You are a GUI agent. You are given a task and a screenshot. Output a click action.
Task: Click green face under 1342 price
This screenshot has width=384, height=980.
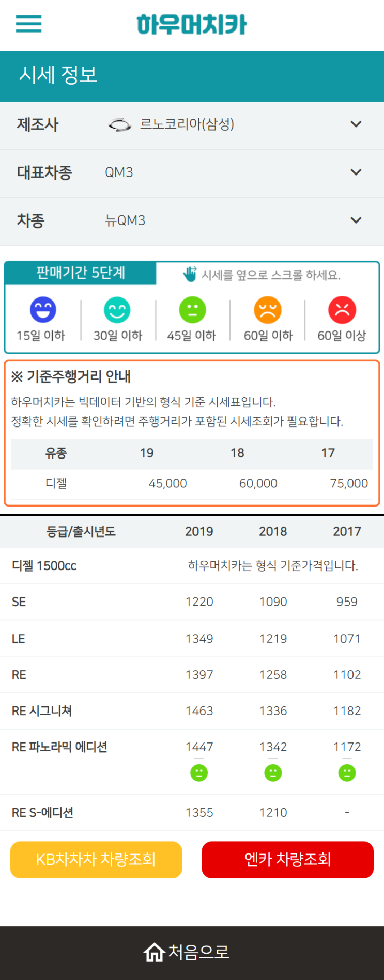(273, 772)
